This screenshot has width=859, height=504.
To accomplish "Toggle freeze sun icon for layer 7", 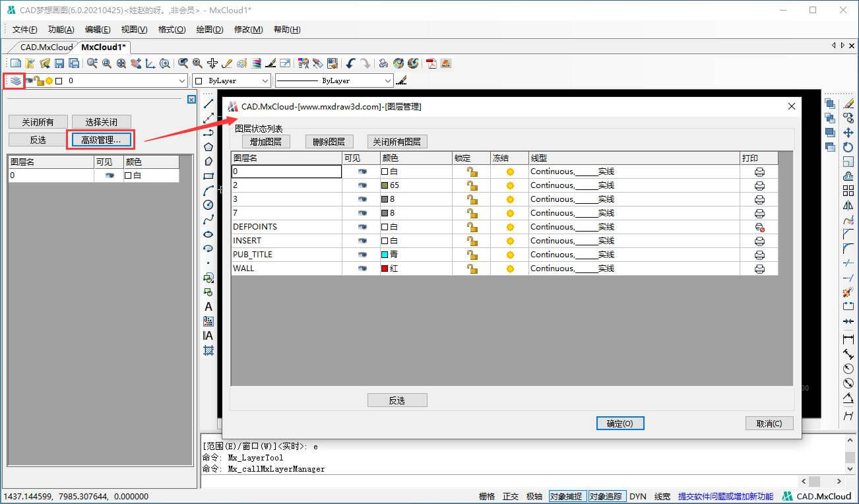I will (x=510, y=213).
